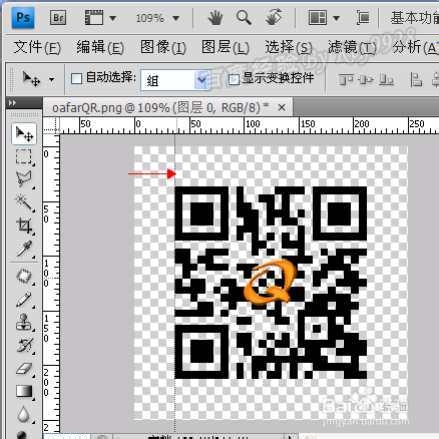Screen dimensions: 439x439
Task: Launch Adobe Bridge with Br icon
Action: [58, 17]
